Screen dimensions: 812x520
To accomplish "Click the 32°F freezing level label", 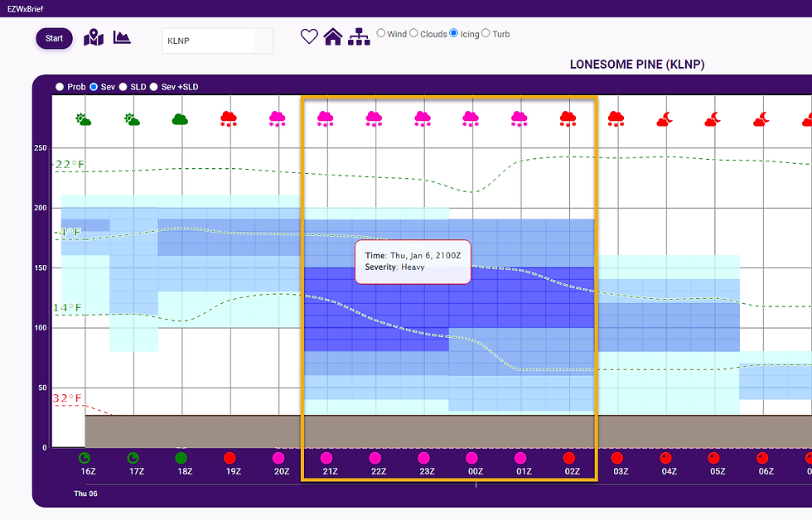I will [67, 398].
